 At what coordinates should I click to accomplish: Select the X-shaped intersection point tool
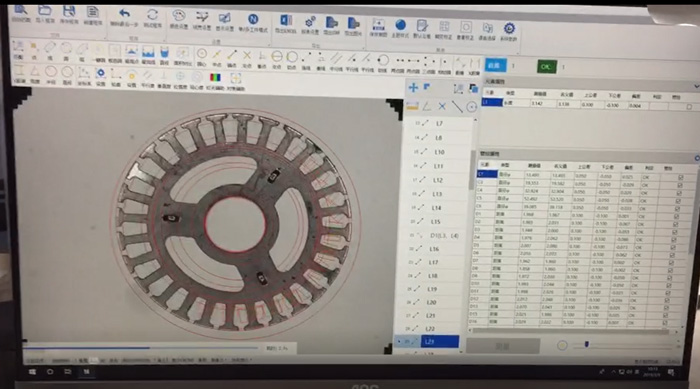click(247, 55)
